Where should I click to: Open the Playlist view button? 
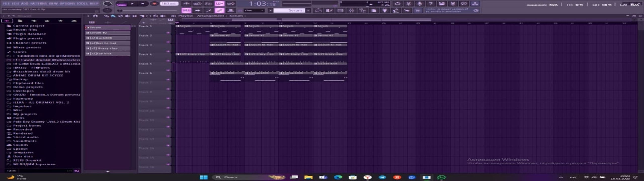[318, 10]
